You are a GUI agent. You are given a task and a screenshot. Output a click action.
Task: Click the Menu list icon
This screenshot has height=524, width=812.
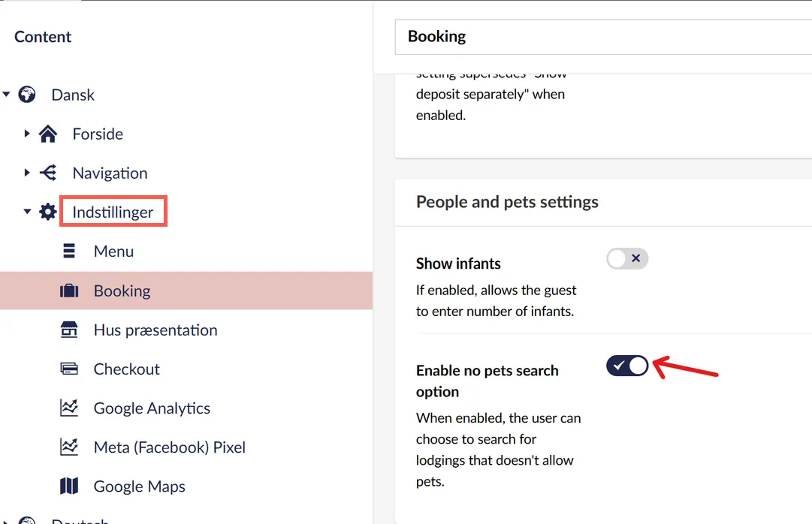pos(69,251)
